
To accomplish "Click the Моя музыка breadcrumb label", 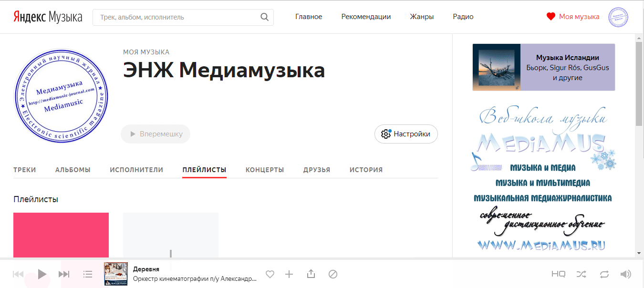I will (x=146, y=52).
